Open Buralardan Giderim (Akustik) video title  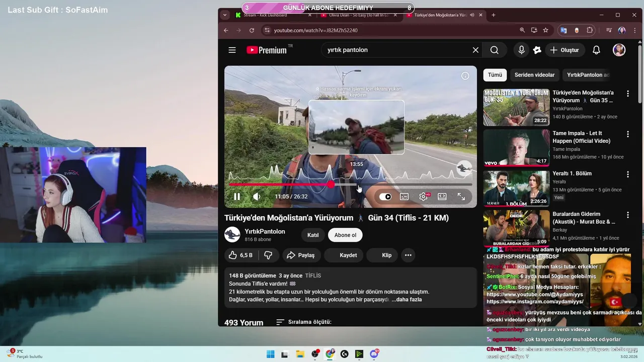coord(584,218)
